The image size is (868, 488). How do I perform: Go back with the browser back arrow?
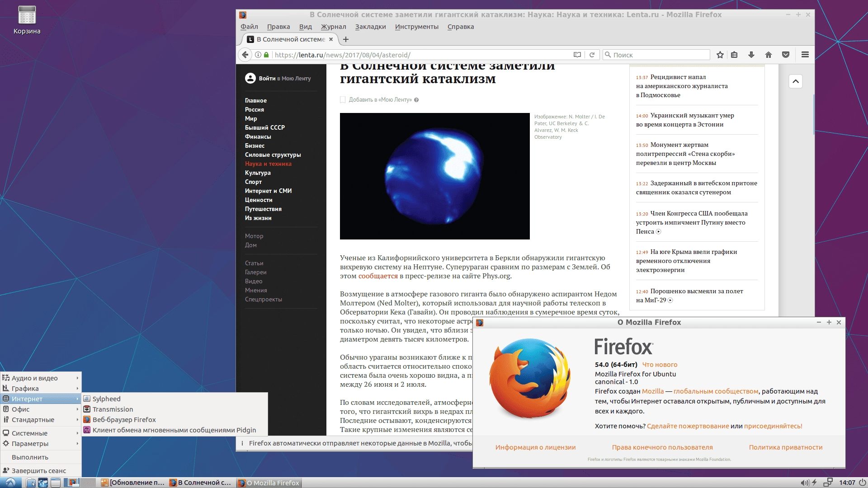pos(245,55)
